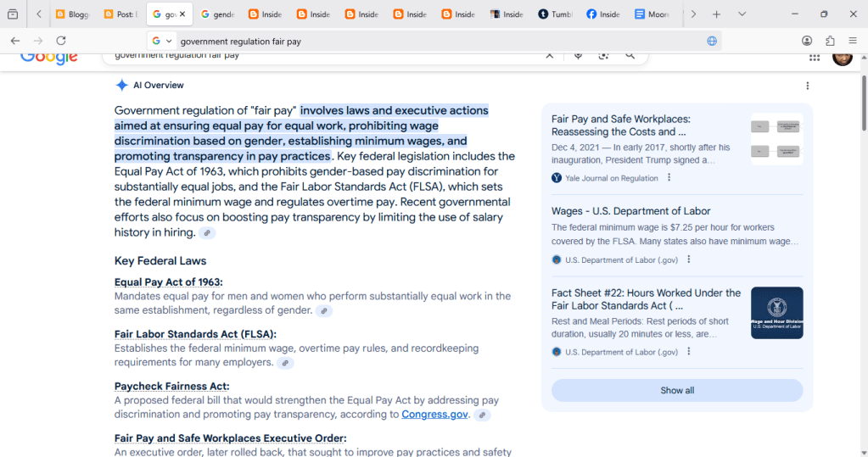The width and height of the screenshot is (868, 457).
Task: Click 'Fair Pay and Safe Workplaces Executive Order:' heading
Action: click(230, 438)
